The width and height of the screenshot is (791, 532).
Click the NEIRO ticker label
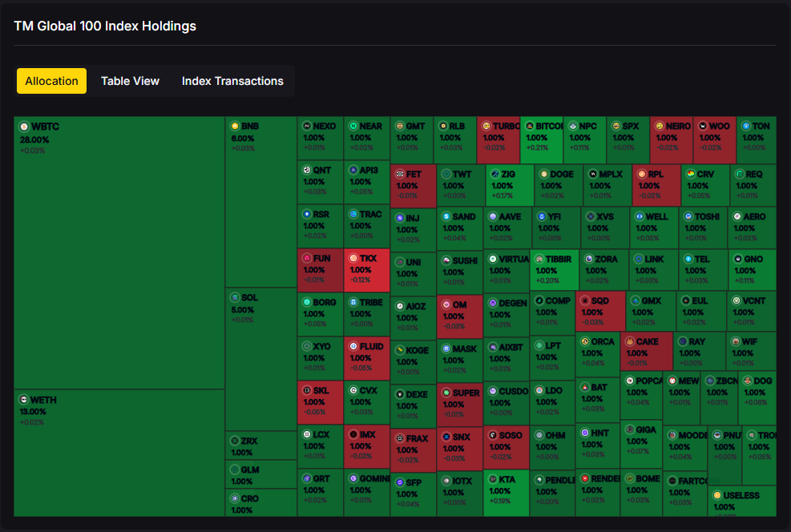(678, 126)
